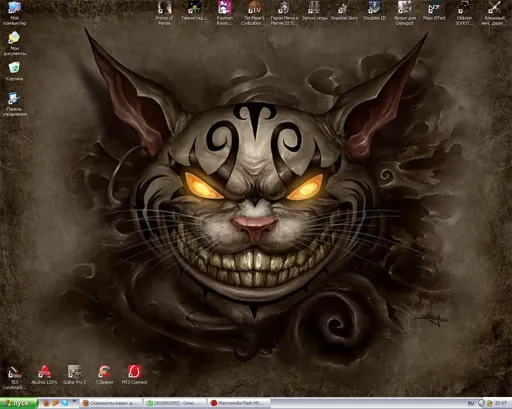Open the Запуск игры shortcut

(314, 11)
